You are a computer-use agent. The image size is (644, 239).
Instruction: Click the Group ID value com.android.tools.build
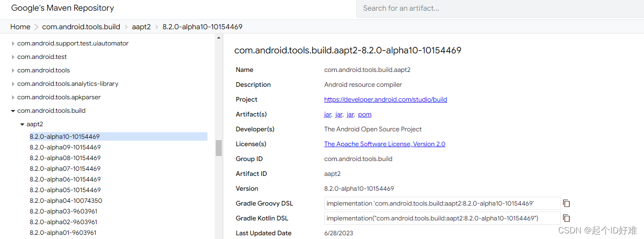click(358, 159)
